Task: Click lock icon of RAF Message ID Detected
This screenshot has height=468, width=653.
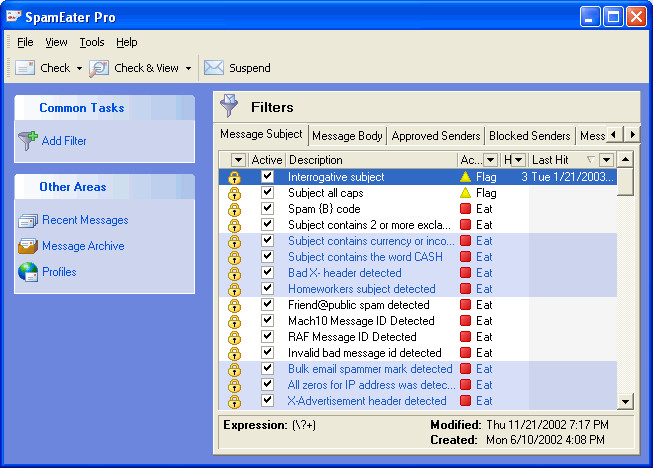Action: tap(234, 337)
